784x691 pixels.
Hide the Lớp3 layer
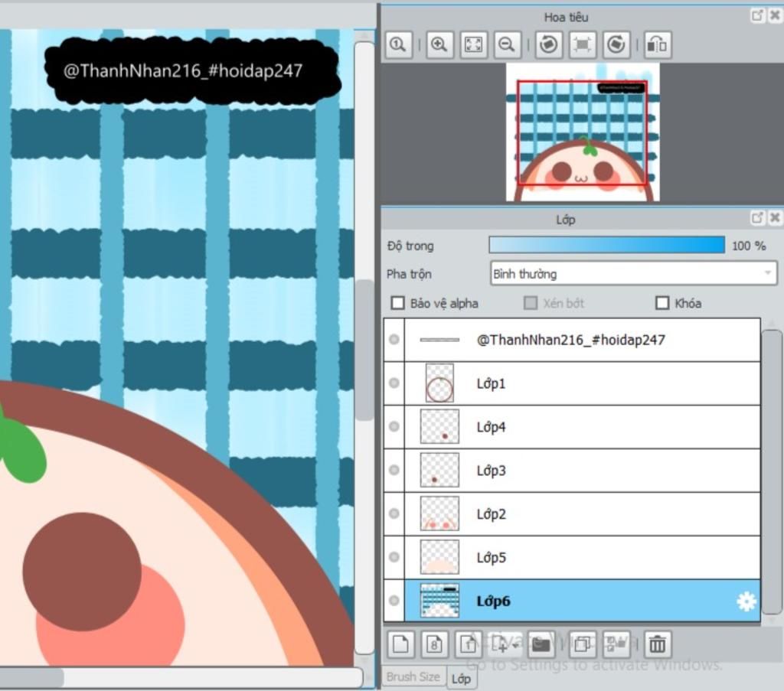coord(394,470)
